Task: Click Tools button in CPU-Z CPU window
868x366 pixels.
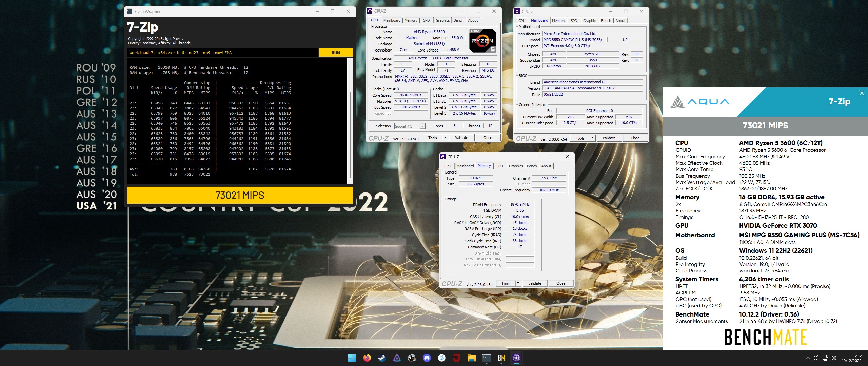Action: (x=433, y=138)
